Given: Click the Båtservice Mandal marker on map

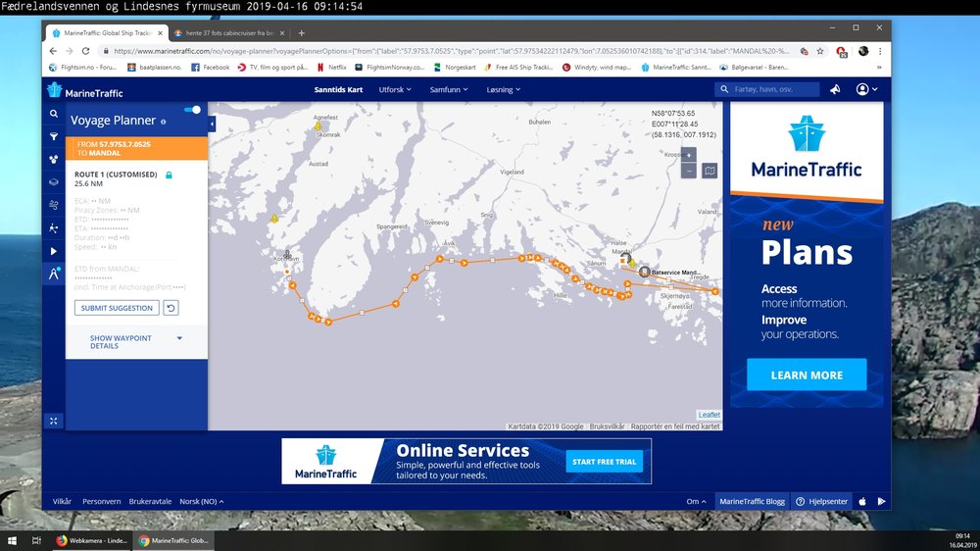Looking at the screenshot, I should coord(645,272).
